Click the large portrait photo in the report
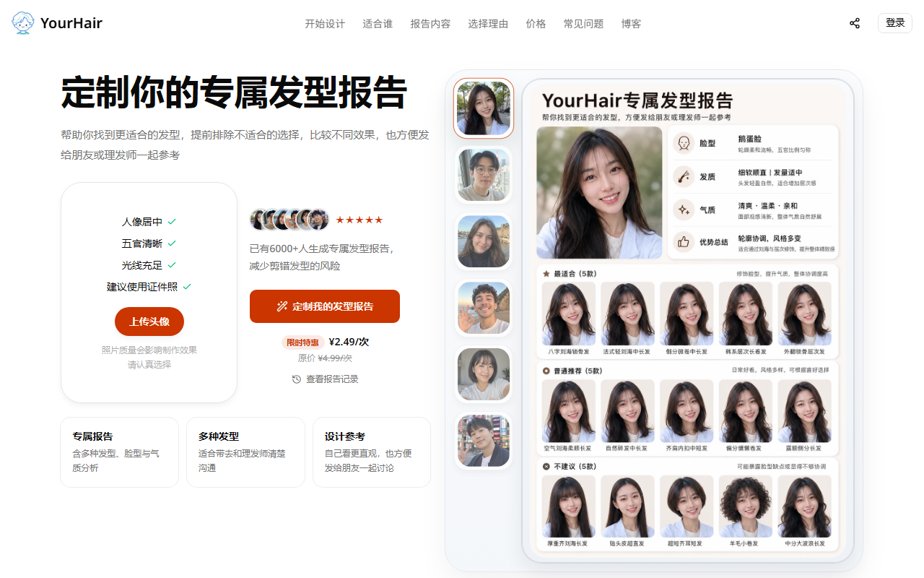This screenshot has height=578, width=924. pos(599,192)
